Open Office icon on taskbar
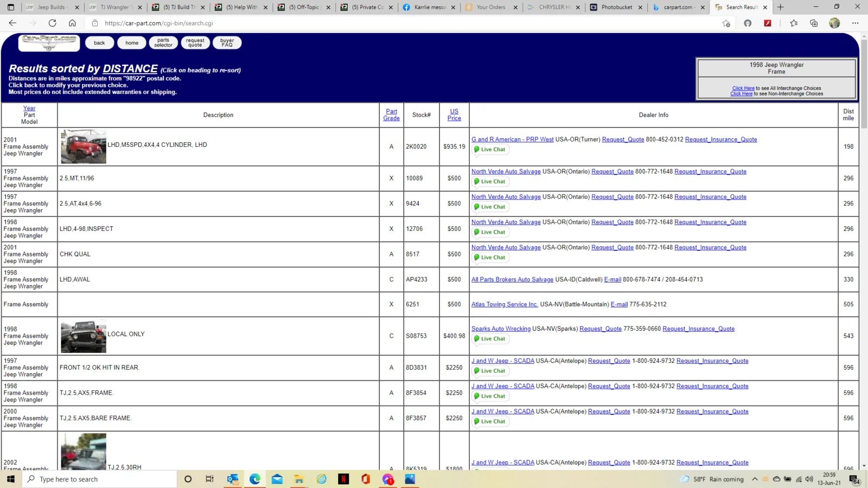The width and height of the screenshot is (868, 488). tap(366, 479)
